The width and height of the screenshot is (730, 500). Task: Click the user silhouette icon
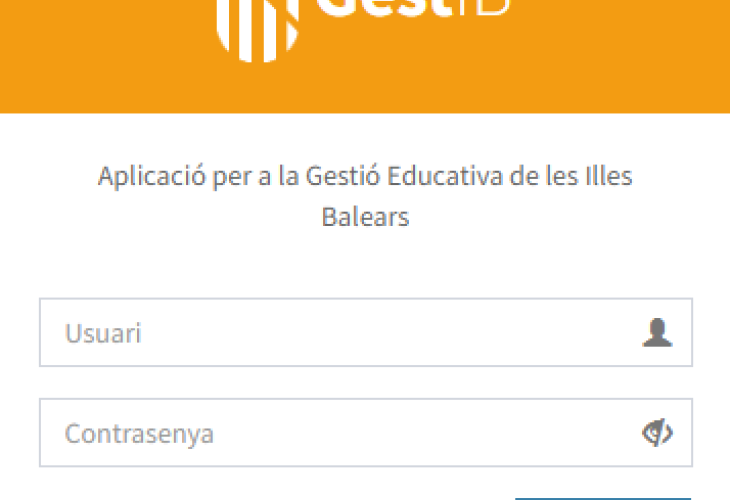coord(657,332)
